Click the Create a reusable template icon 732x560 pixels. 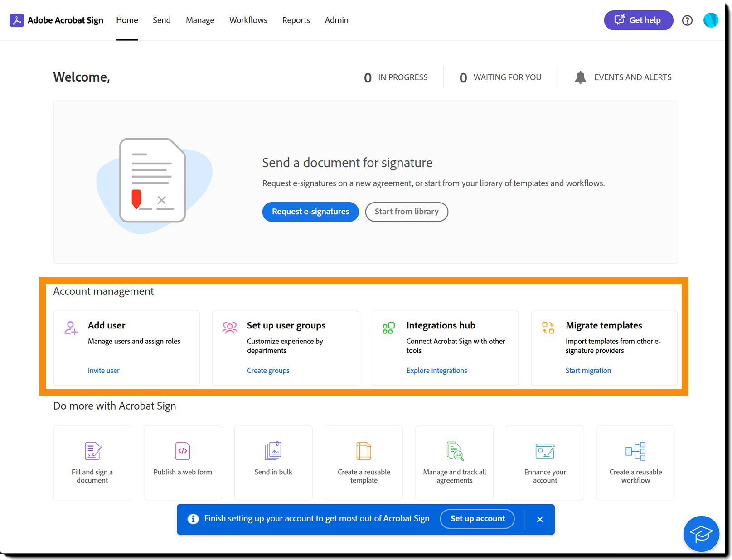(364, 451)
